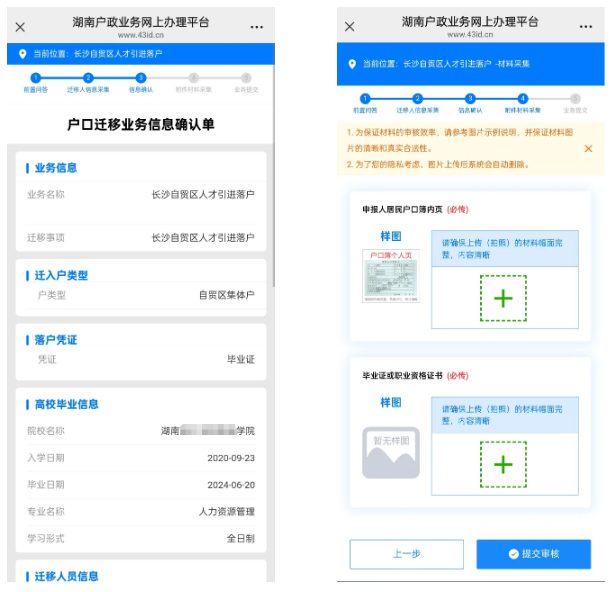
Task: Select step 4 附件材料采集 on the 材料采集 screen
Action: 522,99
